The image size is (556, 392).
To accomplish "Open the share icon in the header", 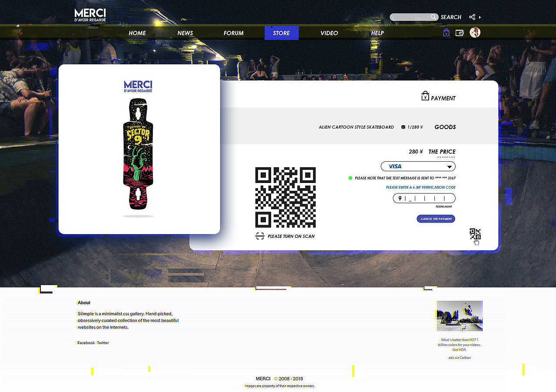I will (472, 17).
